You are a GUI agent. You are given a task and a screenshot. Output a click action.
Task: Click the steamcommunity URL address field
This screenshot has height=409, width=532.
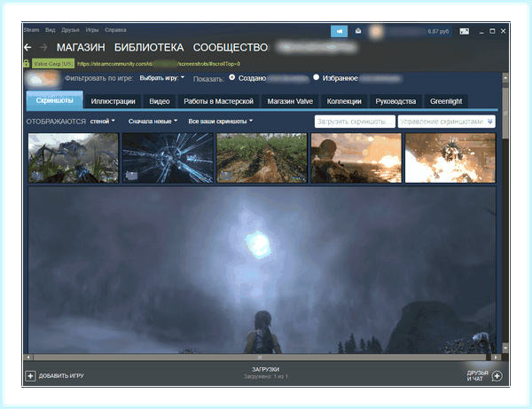click(x=159, y=64)
